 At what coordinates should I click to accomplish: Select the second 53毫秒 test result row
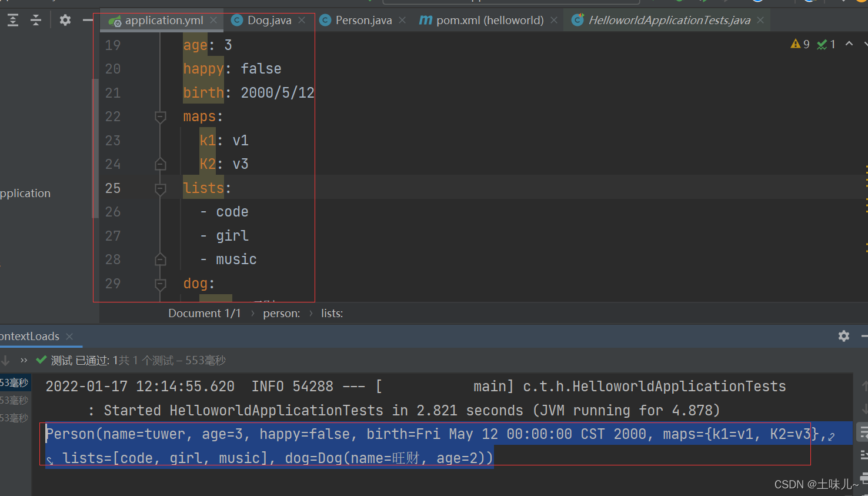point(15,401)
